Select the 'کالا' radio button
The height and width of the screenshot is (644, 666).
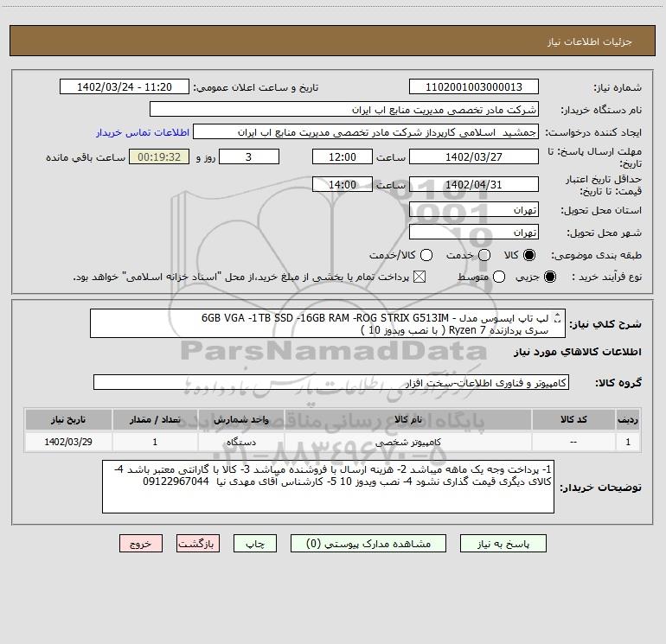(529, 255)
